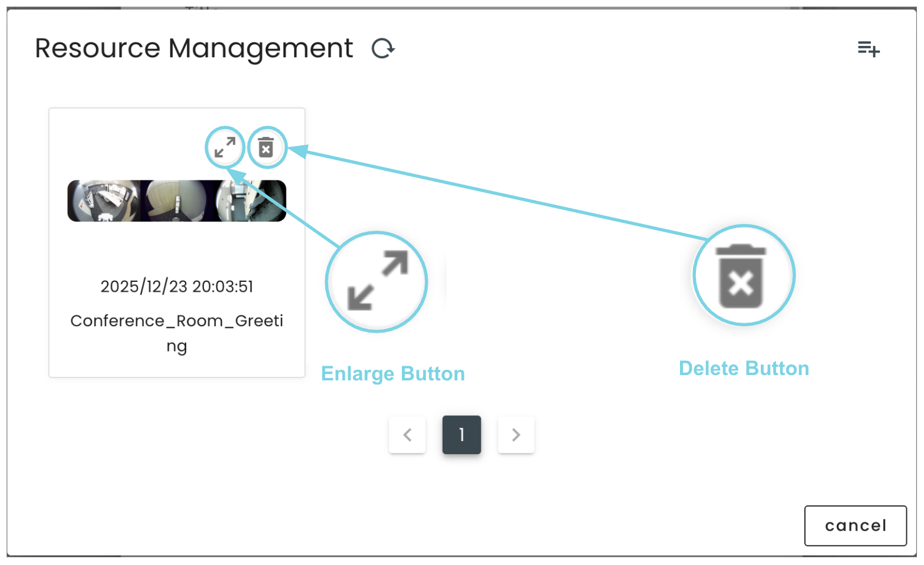Select page 1 in the pagination
Viewport: 924px width, 565px height.
point(461,435)
